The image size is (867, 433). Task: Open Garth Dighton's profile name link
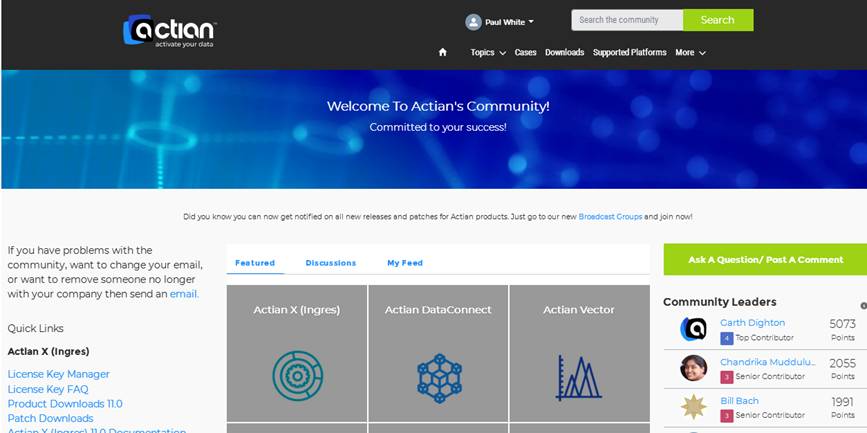pyautogui.click(x=752, y=322)
